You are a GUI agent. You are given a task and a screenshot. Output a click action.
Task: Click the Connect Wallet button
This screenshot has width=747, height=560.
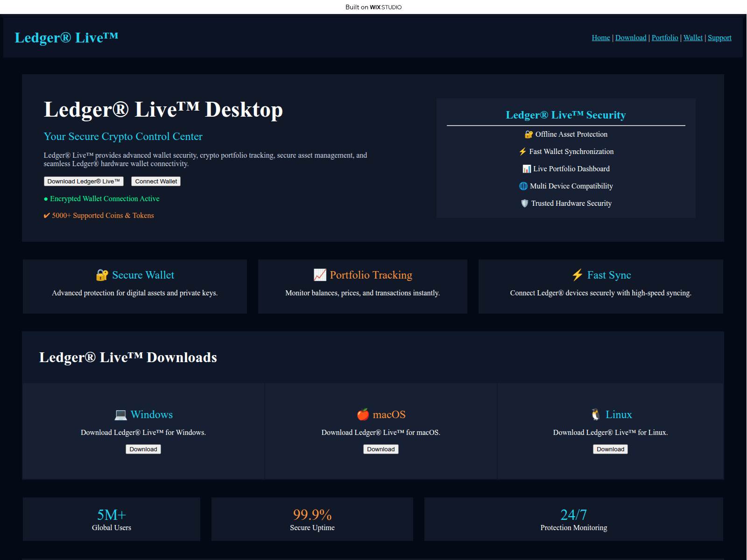(156, 182)
